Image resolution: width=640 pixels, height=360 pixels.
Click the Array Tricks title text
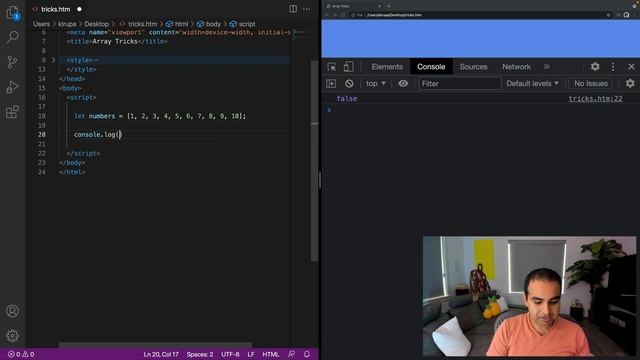tap(115, 41)
